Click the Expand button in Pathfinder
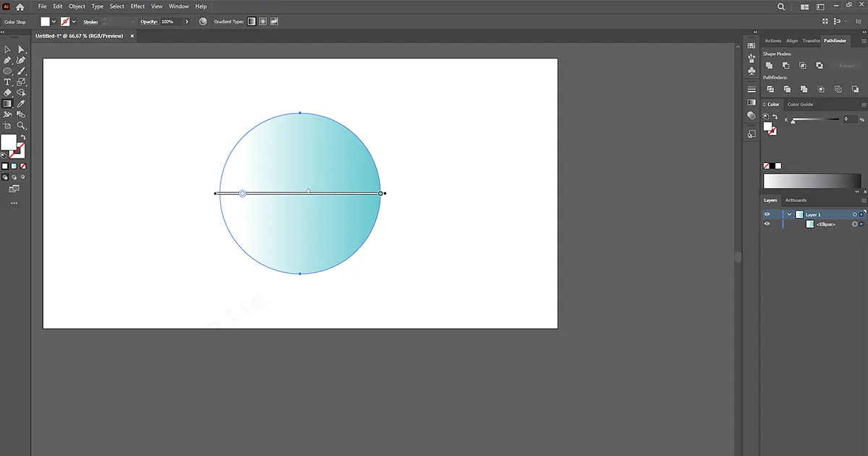This screenshot has width=868, height=456. tap(847, 65)
